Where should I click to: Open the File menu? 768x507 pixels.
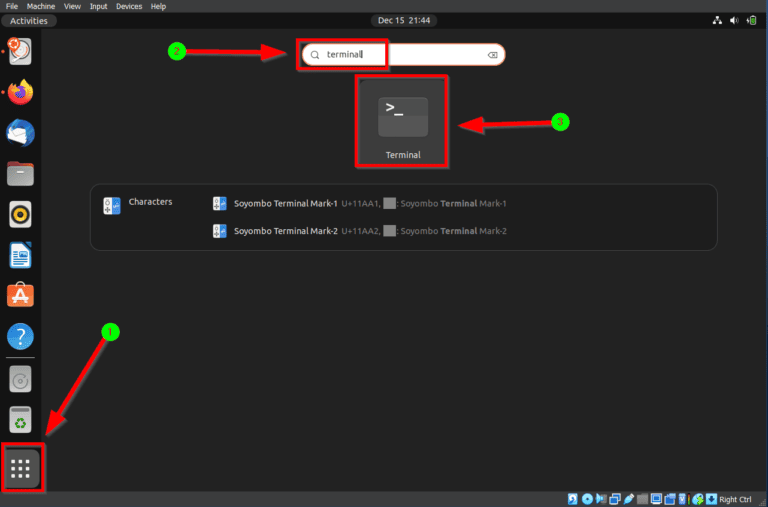click(x=12, y=6)
